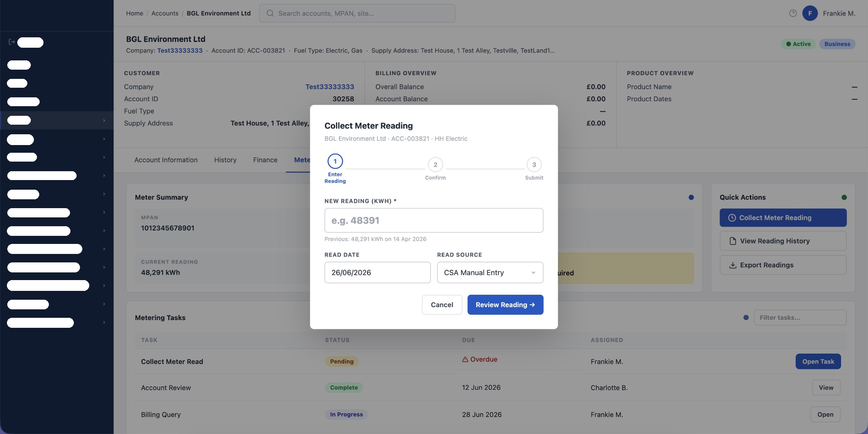Screen dimensions: 868x434
Task: Click the arrow on the Review Reading button
Action: click(532, 305)
